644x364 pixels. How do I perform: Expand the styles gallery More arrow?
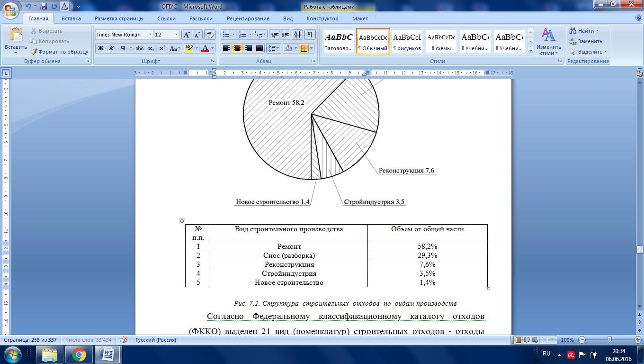coord(530,50)
